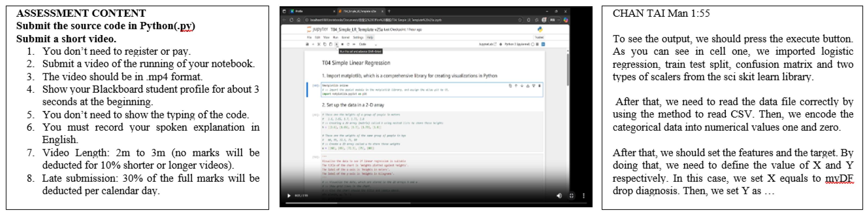Click the Trusted notebook button
The height and width of the screenshot is (216, 868).
[x=539, y=38]
